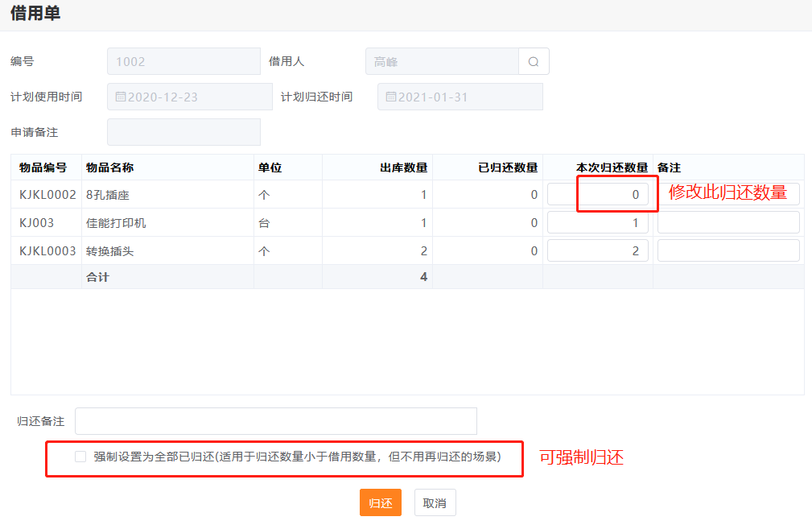Click the remark field for 转换插头 row
Screen dimensions: 812x525
728,251
